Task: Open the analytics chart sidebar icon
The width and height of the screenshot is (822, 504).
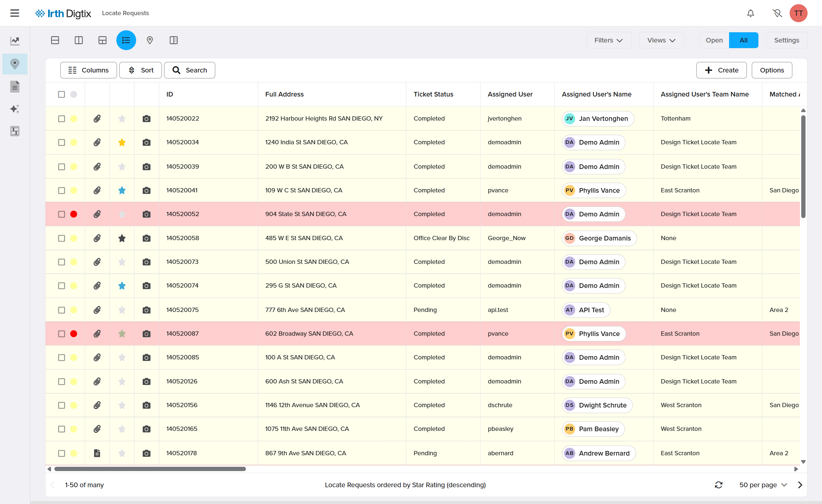Action: point(15,41)
